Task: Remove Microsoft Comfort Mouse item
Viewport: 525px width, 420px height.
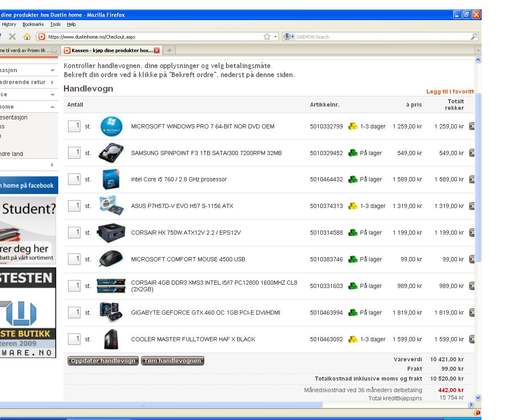Action: click(472, 259)
